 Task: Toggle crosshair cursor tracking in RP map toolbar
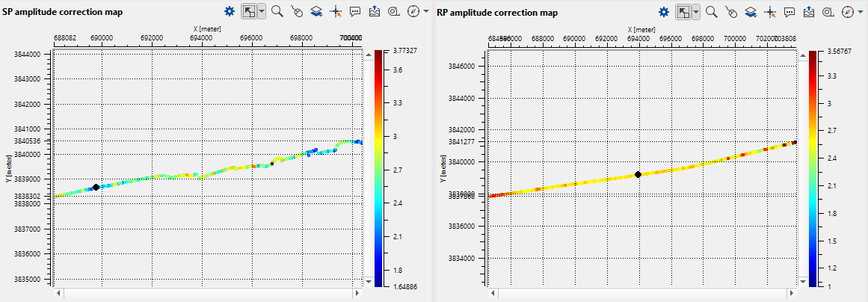[x=770, y=12]
